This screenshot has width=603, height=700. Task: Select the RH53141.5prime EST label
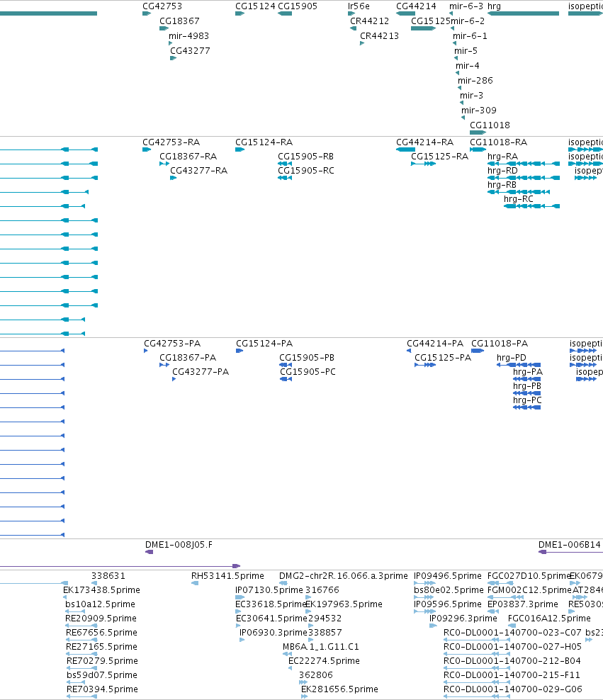click(x=227, y=576)
